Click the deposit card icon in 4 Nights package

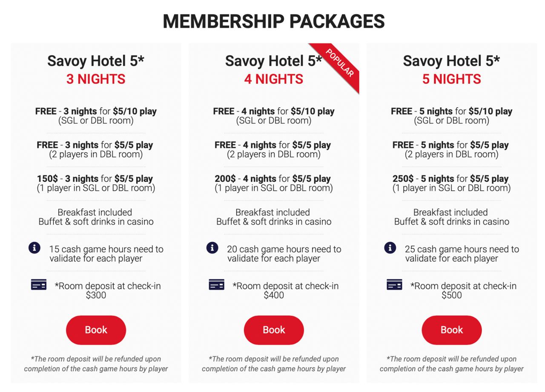(x=216, y=285)
